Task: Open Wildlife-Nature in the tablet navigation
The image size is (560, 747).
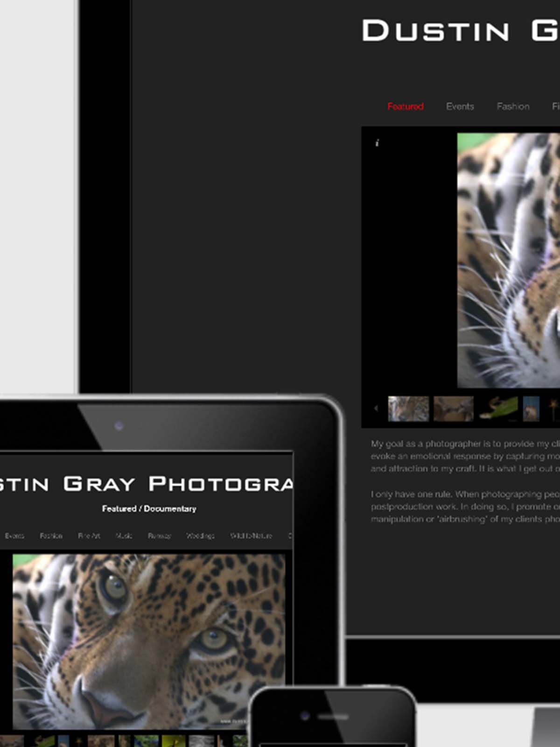Action: click(x=251, y=536)
